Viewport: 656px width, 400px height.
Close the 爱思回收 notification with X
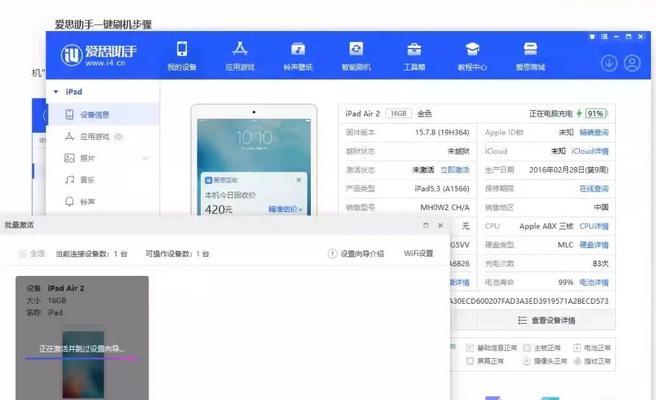[299, 180]
